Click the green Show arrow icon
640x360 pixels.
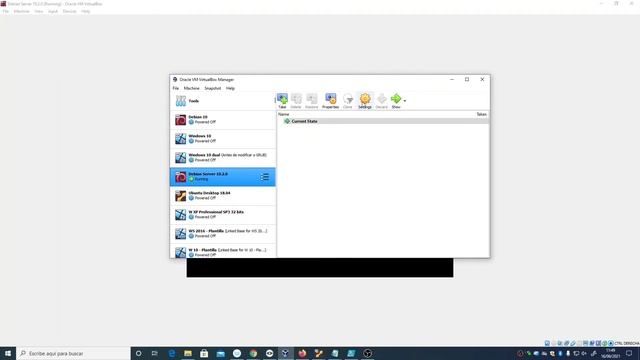(396, 100)
